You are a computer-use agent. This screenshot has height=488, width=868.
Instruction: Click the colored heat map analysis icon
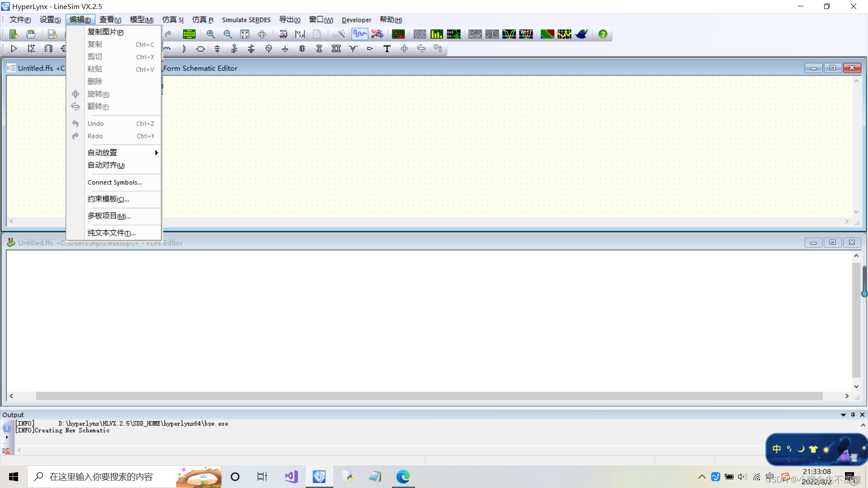547,34
